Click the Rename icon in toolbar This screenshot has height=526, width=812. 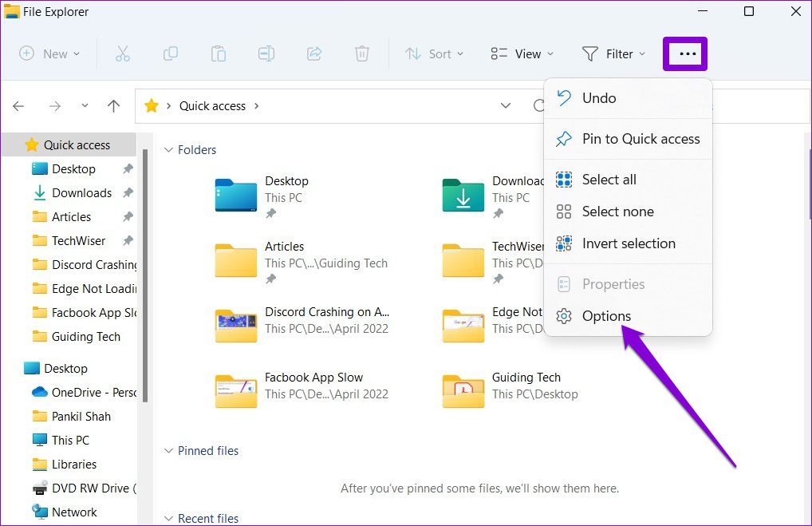tap(266, 54)
